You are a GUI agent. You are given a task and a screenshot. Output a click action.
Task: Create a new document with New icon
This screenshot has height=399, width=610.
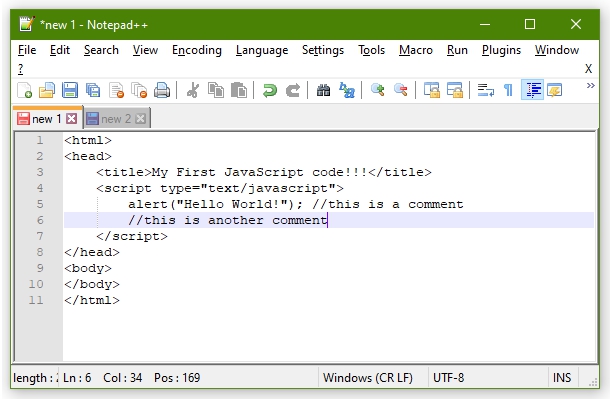coord(25,90)
